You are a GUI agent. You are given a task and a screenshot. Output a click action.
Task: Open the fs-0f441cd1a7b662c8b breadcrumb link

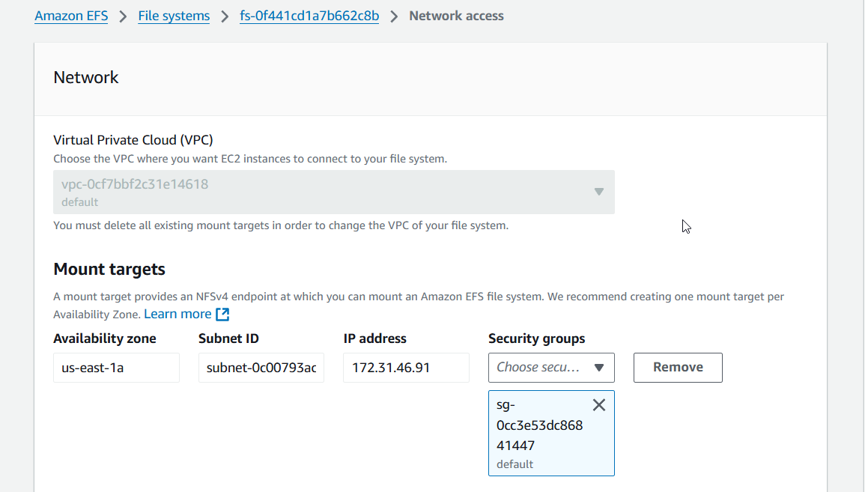(309, 16)
